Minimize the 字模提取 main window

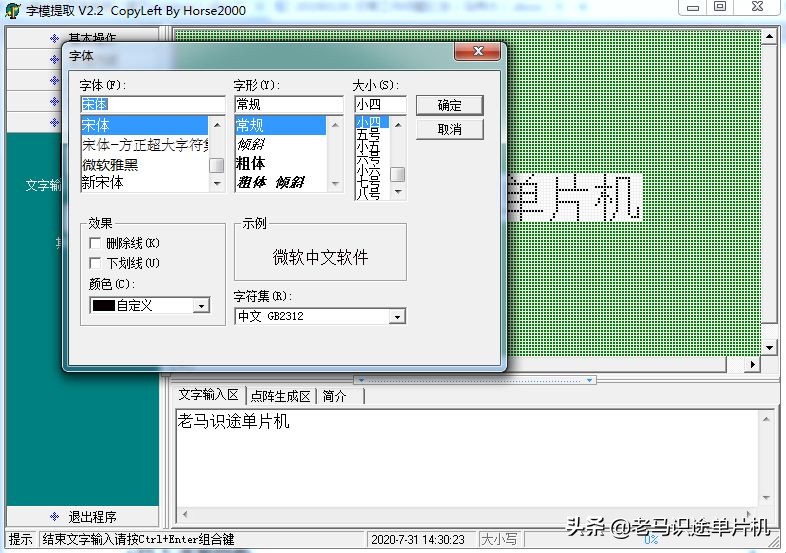pyautogui.click(x=693, y=8)
